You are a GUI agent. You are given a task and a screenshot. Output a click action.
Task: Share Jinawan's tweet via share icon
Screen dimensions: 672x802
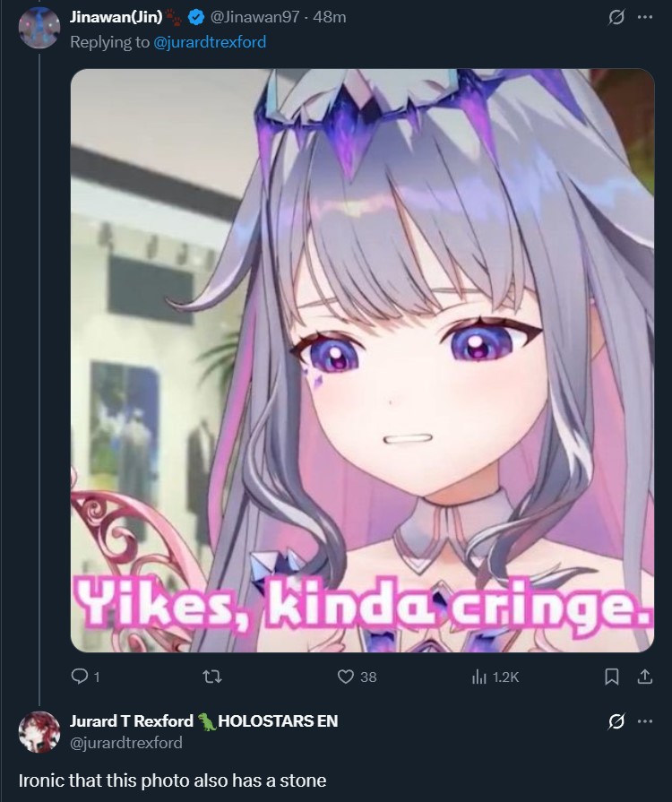(x=645, y=677)
